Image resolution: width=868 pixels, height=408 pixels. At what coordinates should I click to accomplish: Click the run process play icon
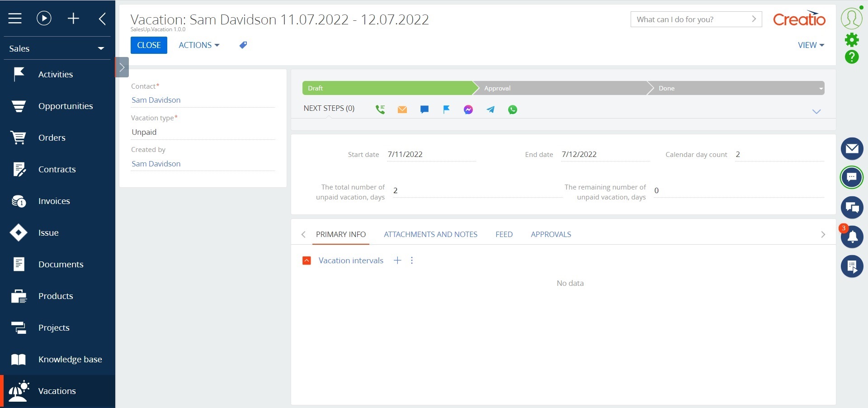tap(44, 19)
